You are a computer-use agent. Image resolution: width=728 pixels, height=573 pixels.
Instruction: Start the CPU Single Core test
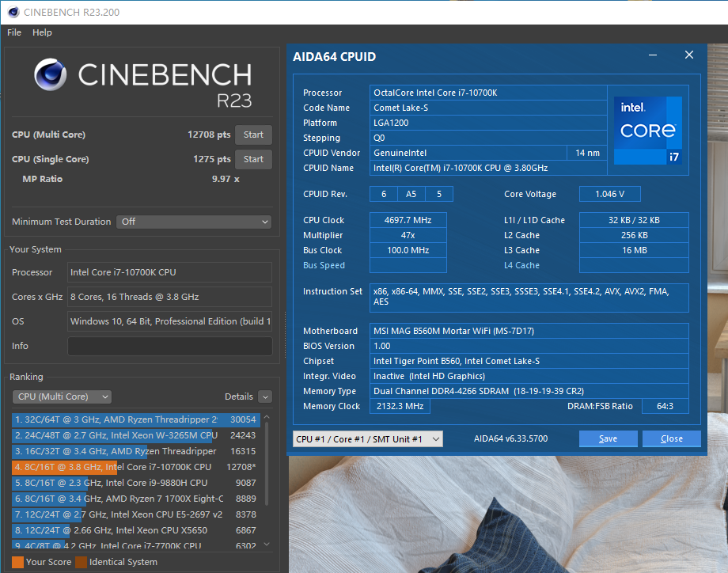click(x=253, y=159)
